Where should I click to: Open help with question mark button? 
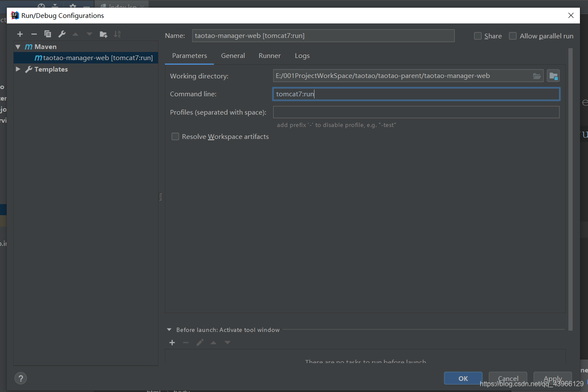20,378
